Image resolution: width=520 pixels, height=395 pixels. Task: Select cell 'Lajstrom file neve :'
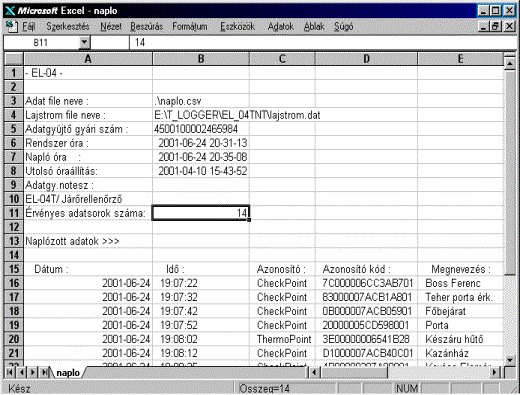click(88, 115)
